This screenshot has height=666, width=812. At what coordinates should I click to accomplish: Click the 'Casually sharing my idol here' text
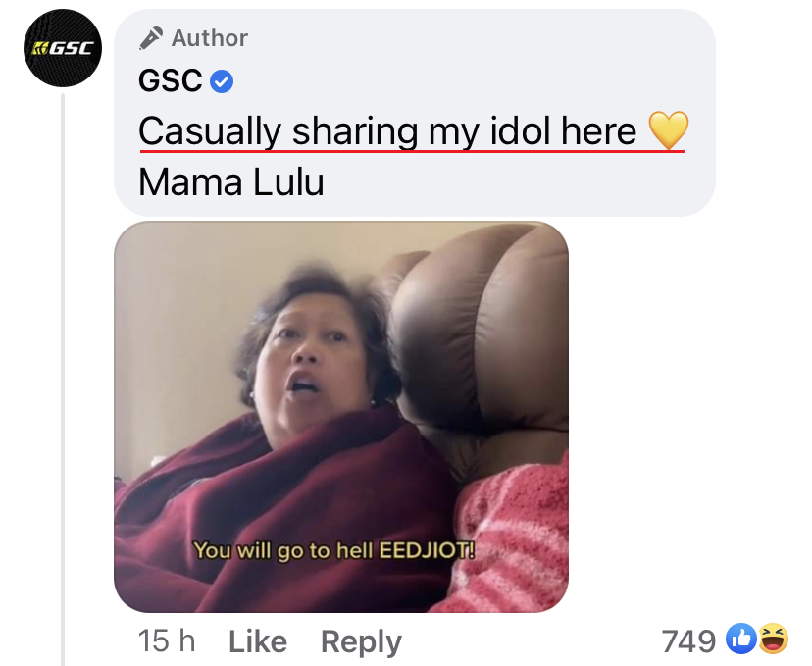pyautogui.click(x=387, y=131)
